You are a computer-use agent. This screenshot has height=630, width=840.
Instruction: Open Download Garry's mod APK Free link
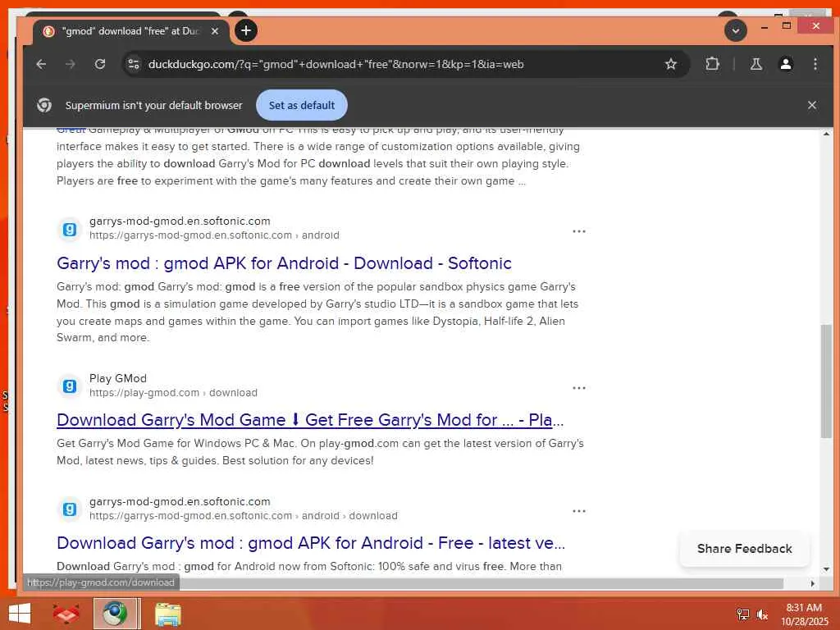point(311,543)
